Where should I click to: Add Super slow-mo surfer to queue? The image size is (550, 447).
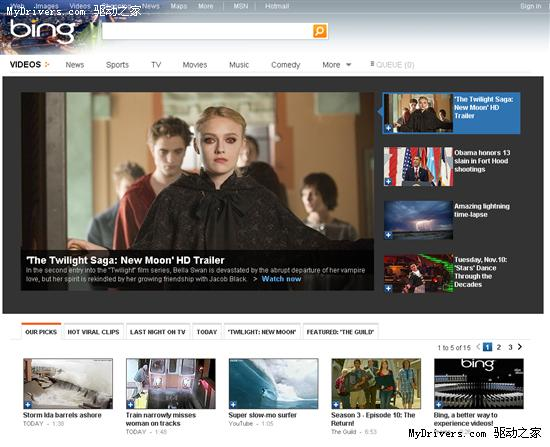click(233, 405)
